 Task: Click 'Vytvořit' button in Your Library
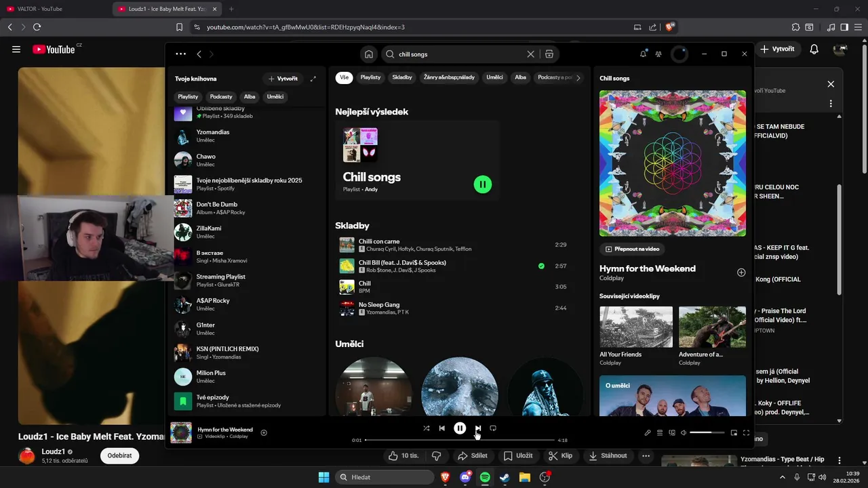point(283,79)
